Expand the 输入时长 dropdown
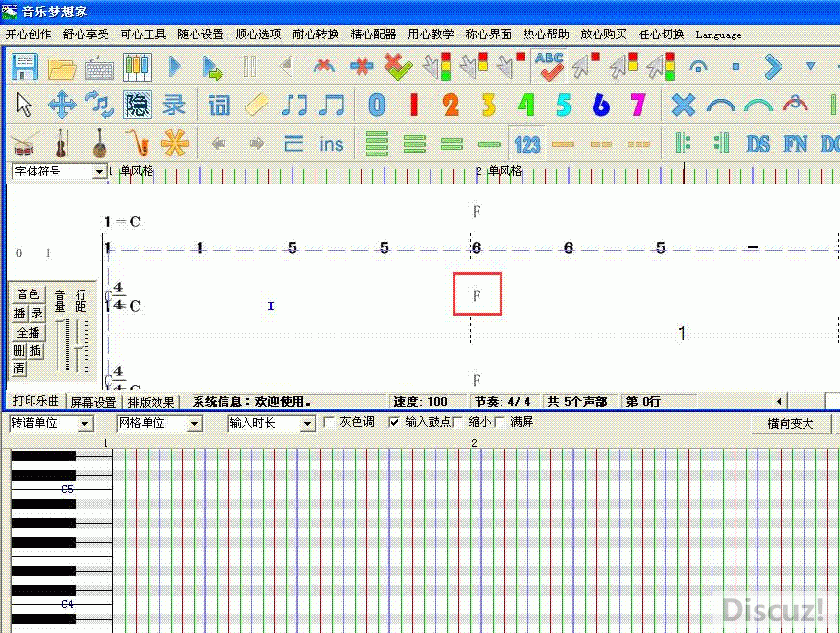Viewport: 840px width, 633px height. pos(307,423)
